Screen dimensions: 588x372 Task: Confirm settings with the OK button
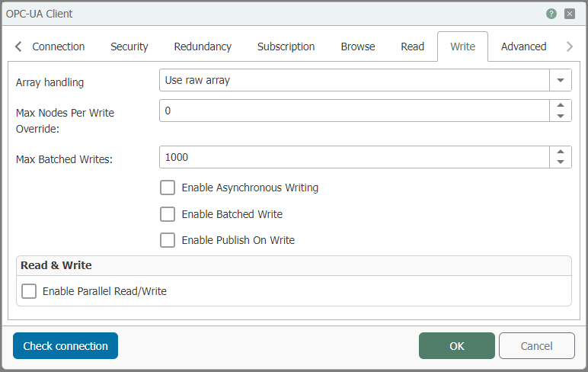pyautogui.click(x=456, y=346)
